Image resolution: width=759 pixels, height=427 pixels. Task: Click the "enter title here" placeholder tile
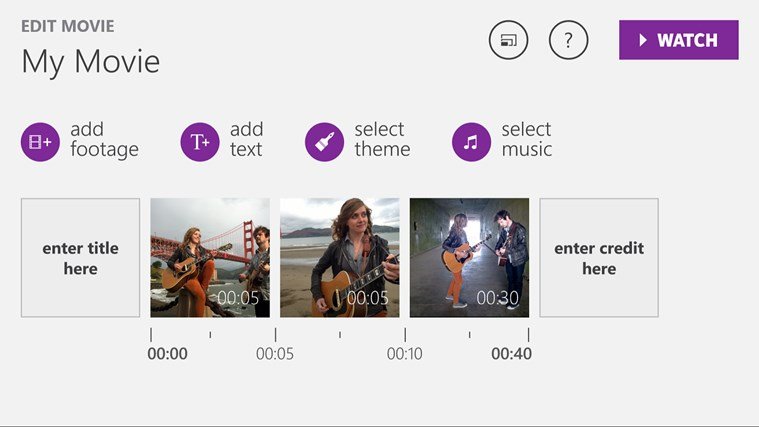(x=80, y=258)
